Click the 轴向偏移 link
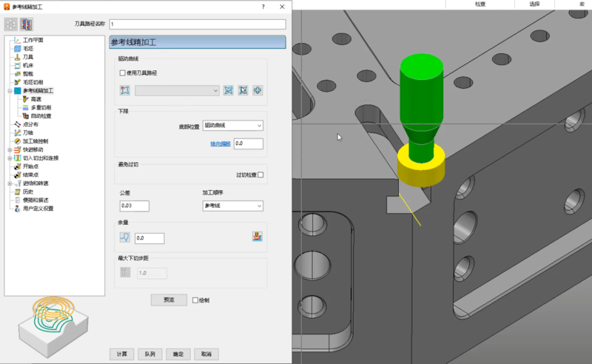The image size is (592, 364). coord(221,144)
